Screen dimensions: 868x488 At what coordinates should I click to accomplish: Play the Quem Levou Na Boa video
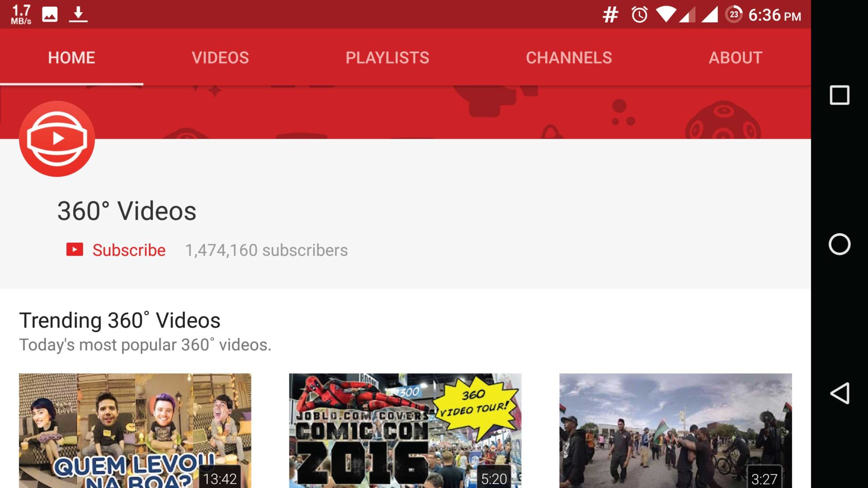point(135,430)
